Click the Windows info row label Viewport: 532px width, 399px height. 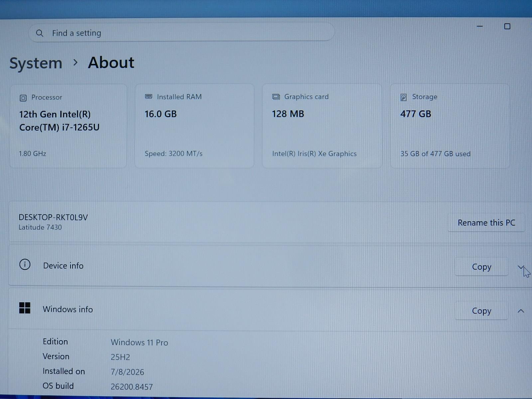point(68,309)
